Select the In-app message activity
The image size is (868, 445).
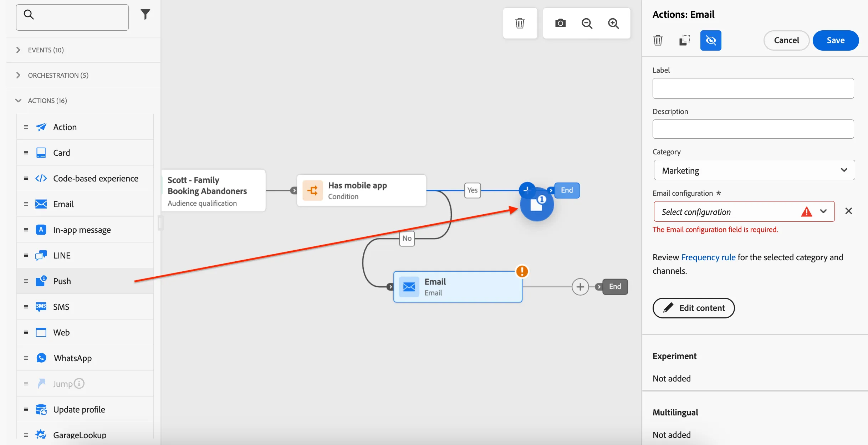(x=85, y=230)
